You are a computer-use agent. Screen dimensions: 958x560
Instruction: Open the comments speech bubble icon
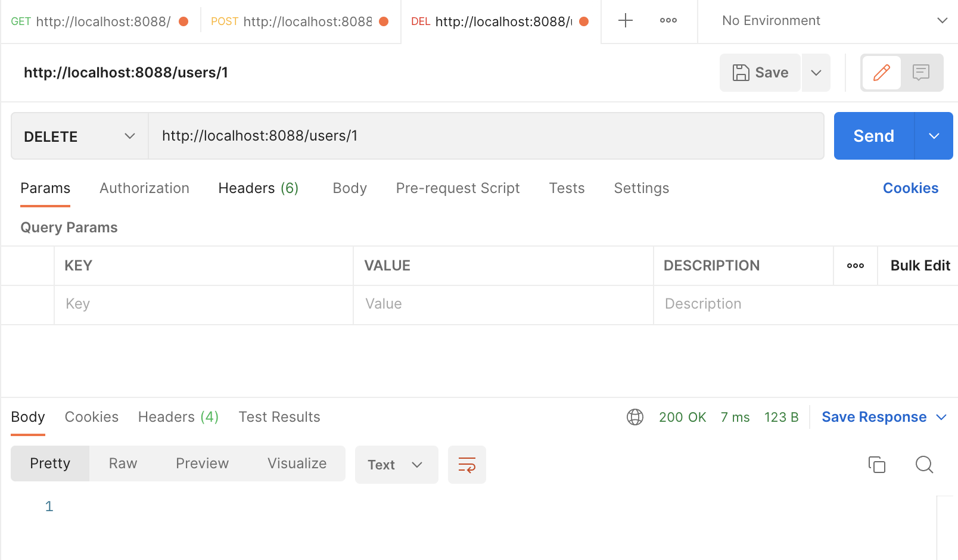tap(921, 73)
